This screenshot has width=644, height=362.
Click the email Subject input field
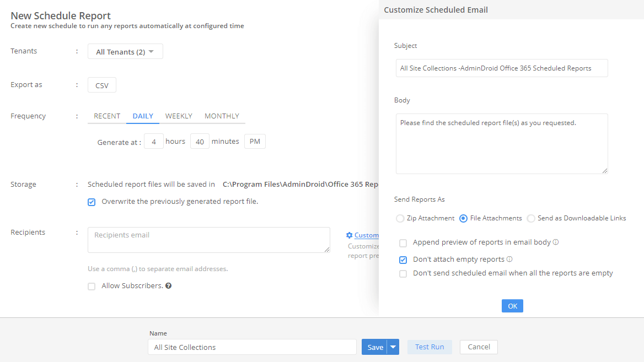(x=502, y=68)
